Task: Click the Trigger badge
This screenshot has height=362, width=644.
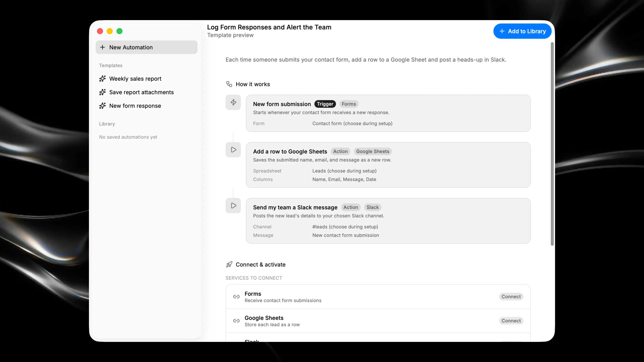Action: tap(325, 104)
